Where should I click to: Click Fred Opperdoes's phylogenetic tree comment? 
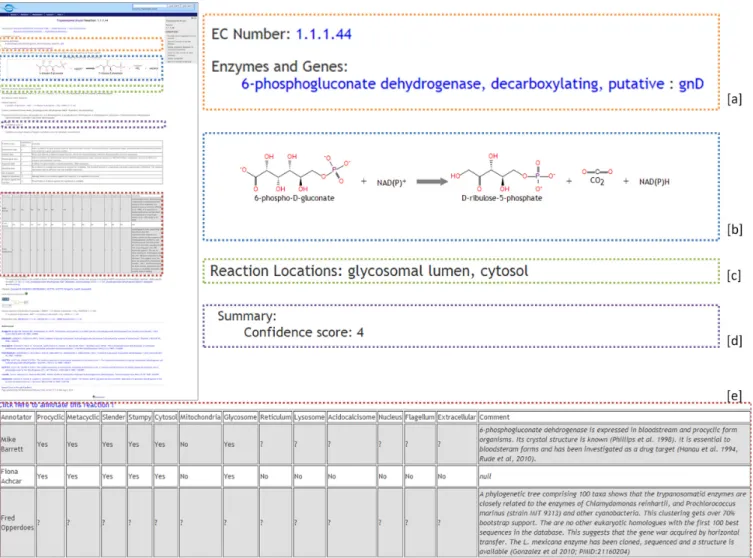[614, 522]
